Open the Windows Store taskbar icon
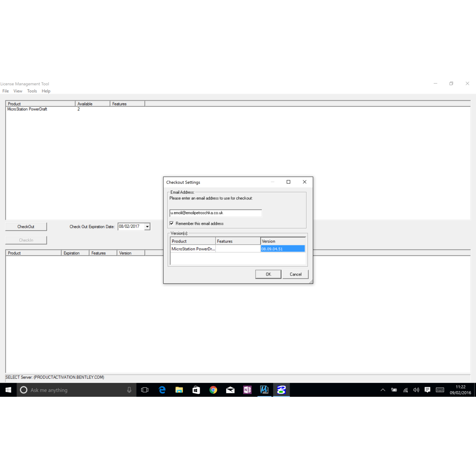The height and width of the screenshot is (476, 476). click(x=196, y=390)
